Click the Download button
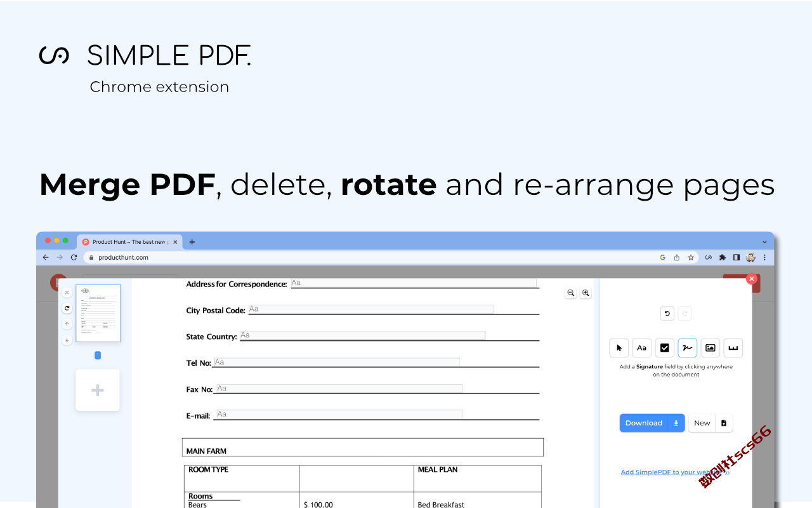The width and height of the screenshot is (812, 508). [652, 423]
